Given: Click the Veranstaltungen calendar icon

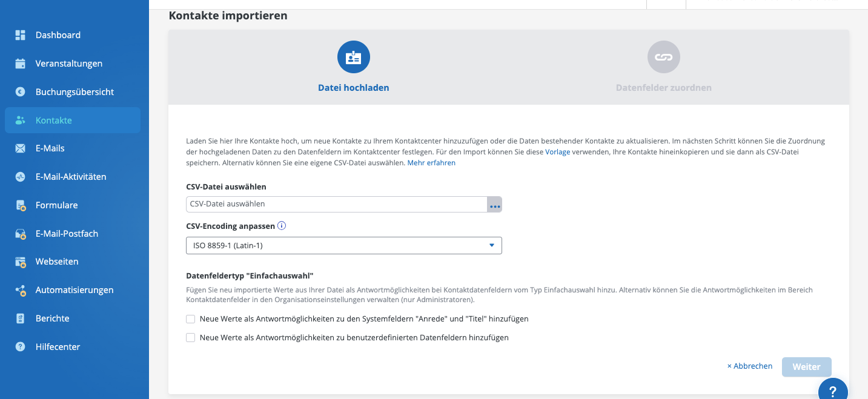Looking at the screenshot, I should point(21,64).
